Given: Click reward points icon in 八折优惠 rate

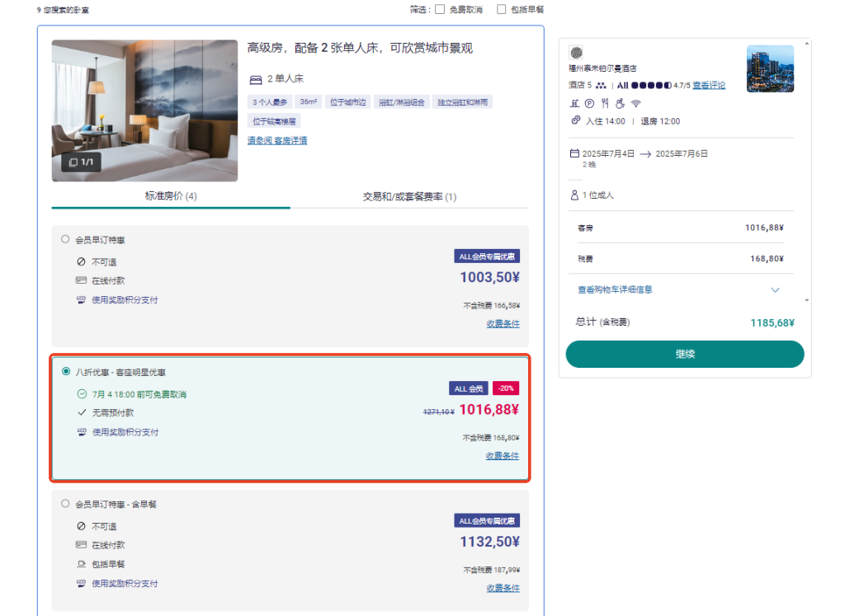Looking at the screenshot, I should pyautogui.click(x=82, y=432).
